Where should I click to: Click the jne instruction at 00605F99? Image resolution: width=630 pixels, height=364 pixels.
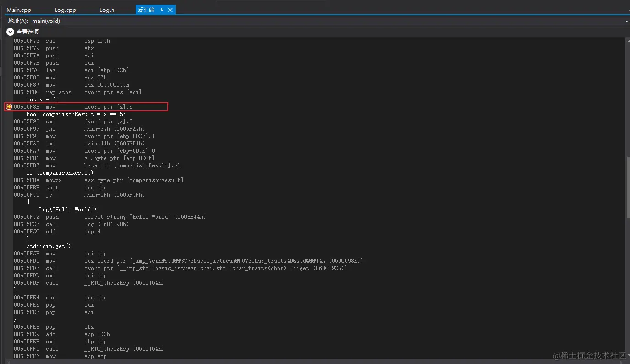tap(79, 129)
